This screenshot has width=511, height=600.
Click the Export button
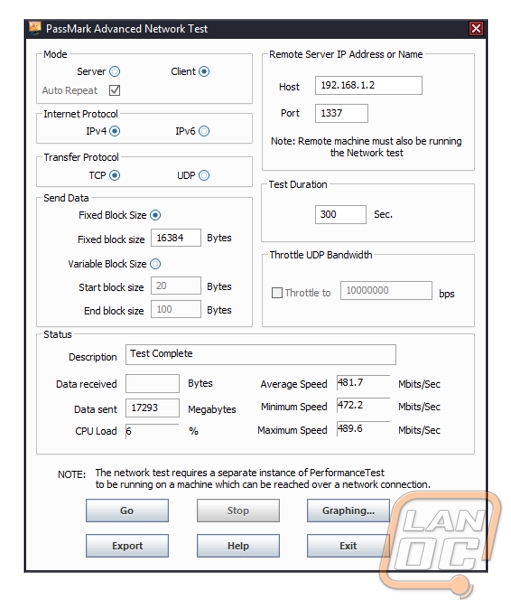coord(127,546)
